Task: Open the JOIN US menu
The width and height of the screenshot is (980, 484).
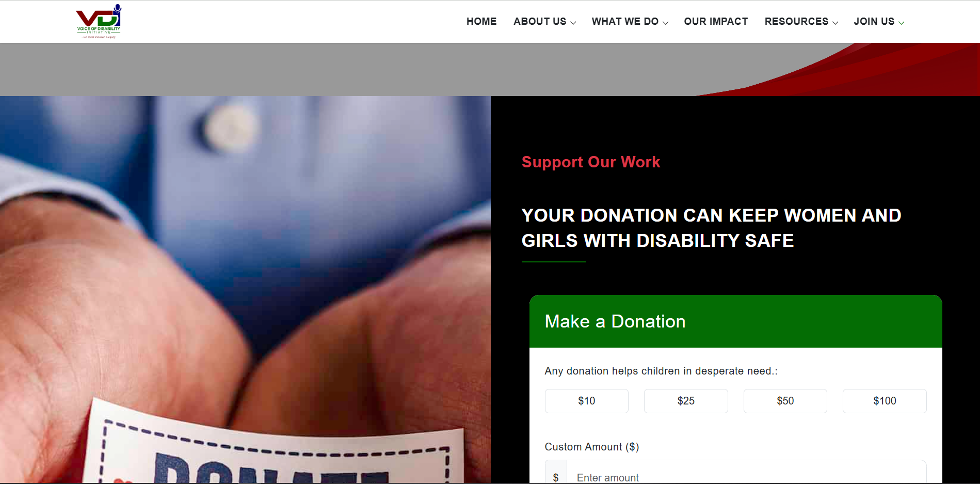Action: click(874, 22)
